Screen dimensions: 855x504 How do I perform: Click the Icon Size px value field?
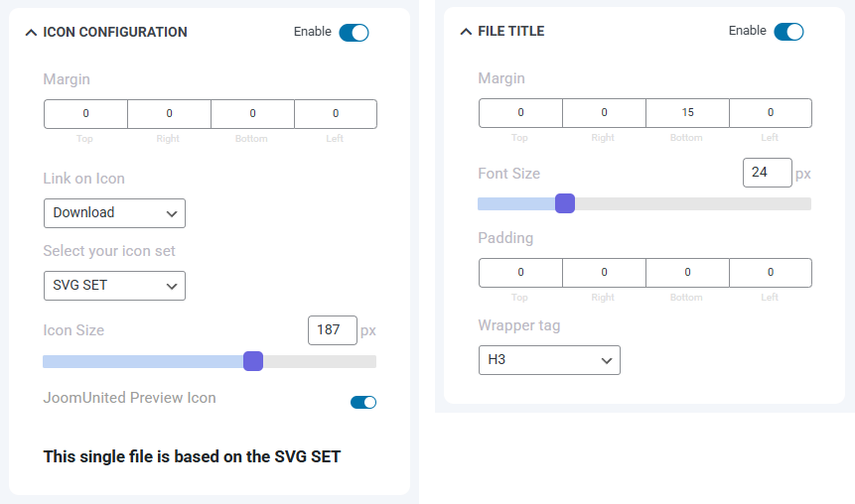point(332,330)
